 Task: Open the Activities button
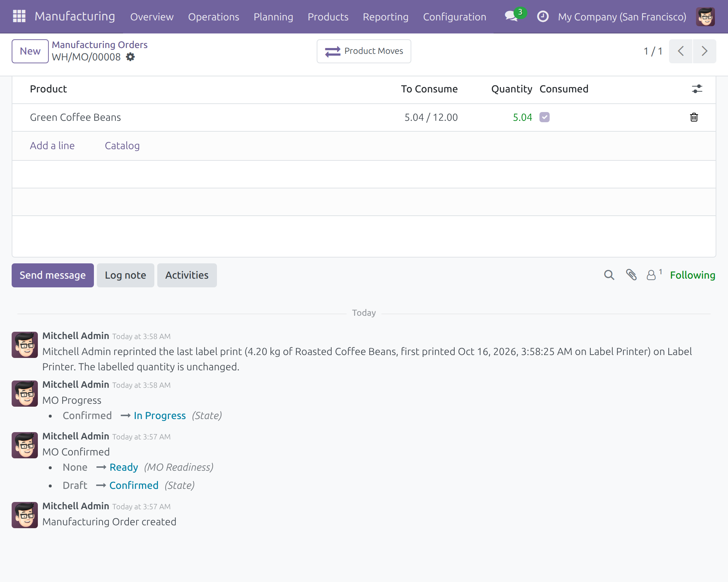tap(187, 275)
